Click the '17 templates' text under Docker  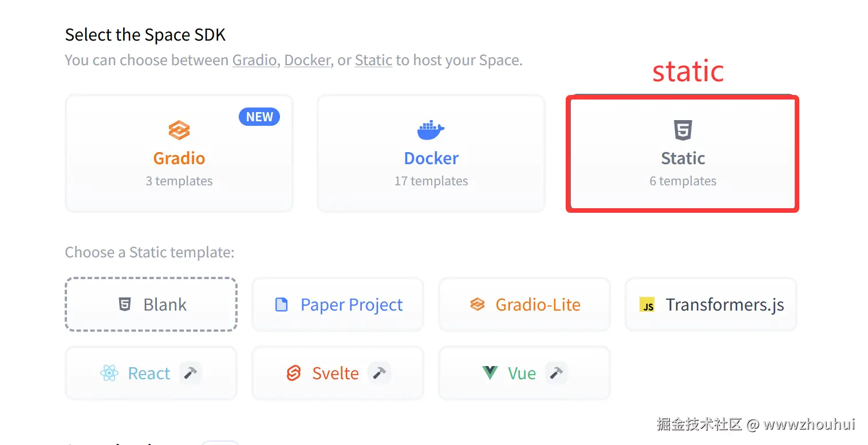[x=431, y=181]
